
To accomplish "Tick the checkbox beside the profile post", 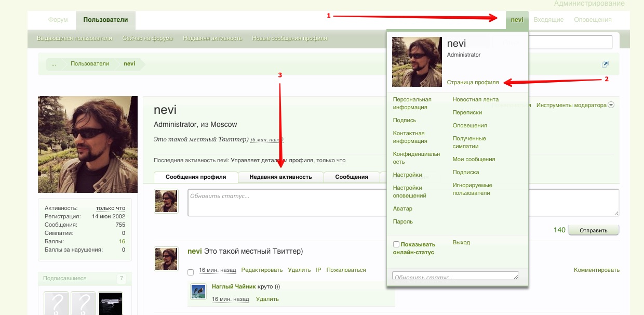I will click(x=191, y=272).
